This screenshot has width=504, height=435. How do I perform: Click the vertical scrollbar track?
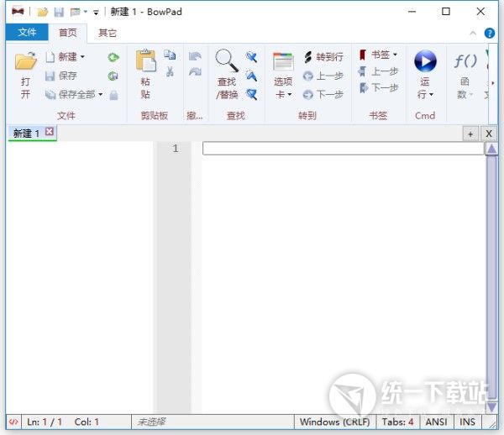491,277
